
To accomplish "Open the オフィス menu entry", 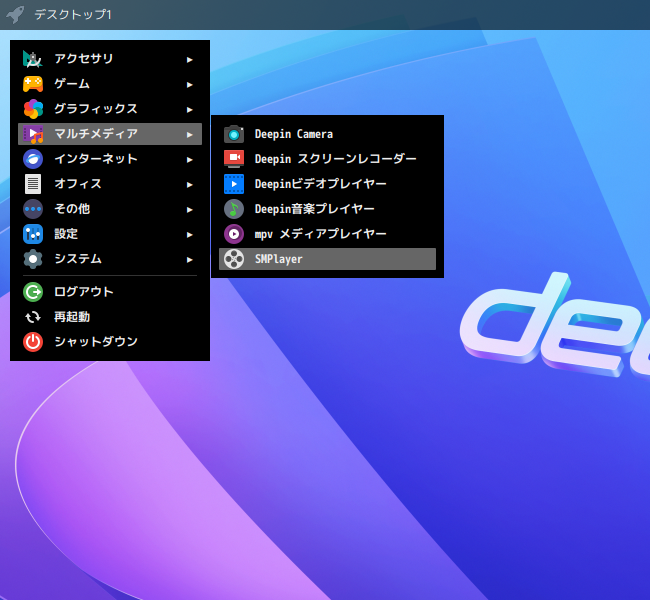I will (x=110, y=184).
